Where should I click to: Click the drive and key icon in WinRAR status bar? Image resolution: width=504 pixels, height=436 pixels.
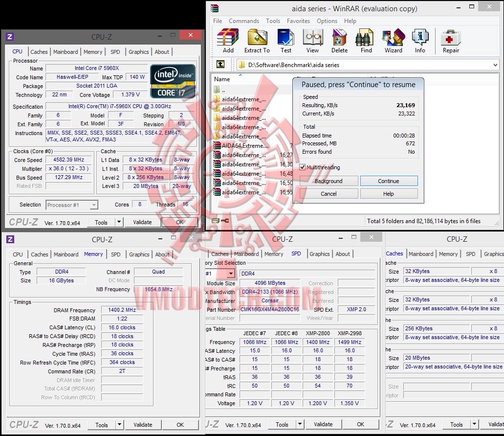coord(220,221)
